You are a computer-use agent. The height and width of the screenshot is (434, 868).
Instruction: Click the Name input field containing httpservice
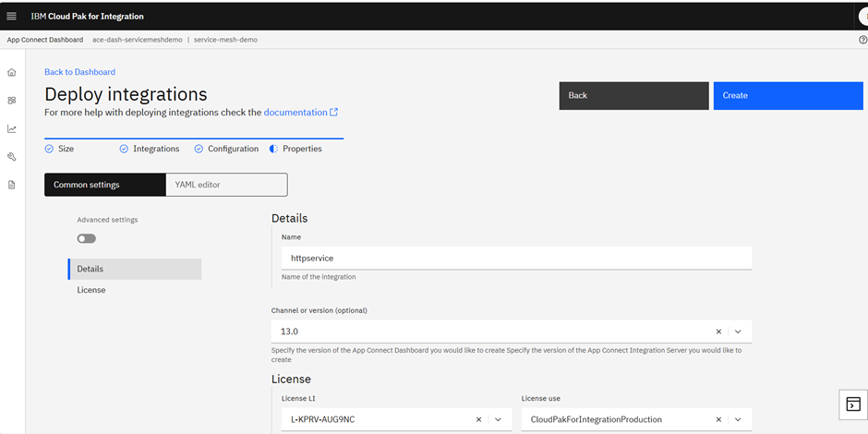coord(516,258)
